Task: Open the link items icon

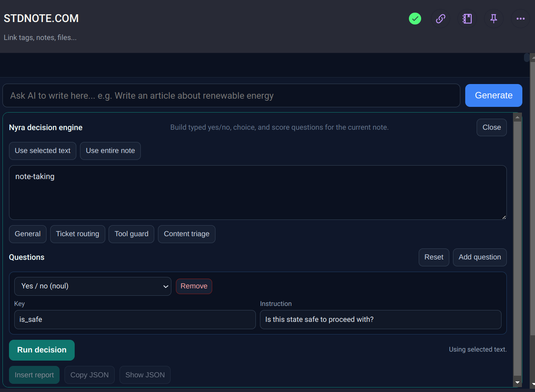Action: pyautogui.click(x=441, y=18)
